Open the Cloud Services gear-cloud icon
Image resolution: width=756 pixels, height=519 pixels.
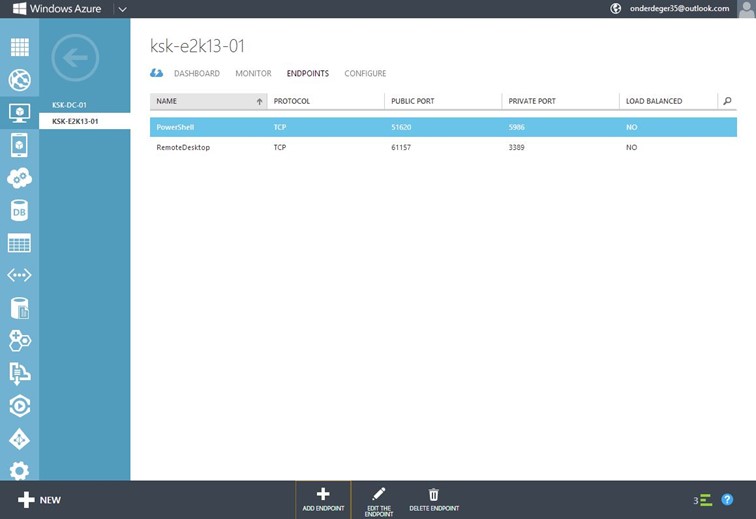[19, 178]
